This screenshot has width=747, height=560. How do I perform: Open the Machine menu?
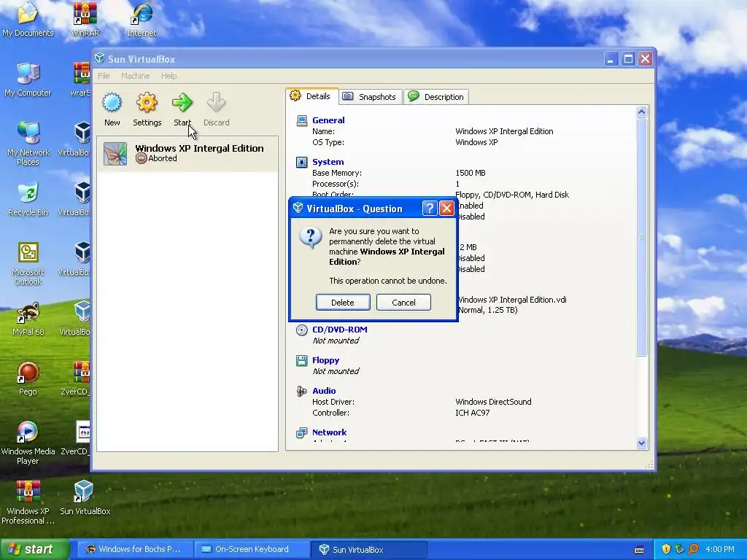tap(135, 76)
